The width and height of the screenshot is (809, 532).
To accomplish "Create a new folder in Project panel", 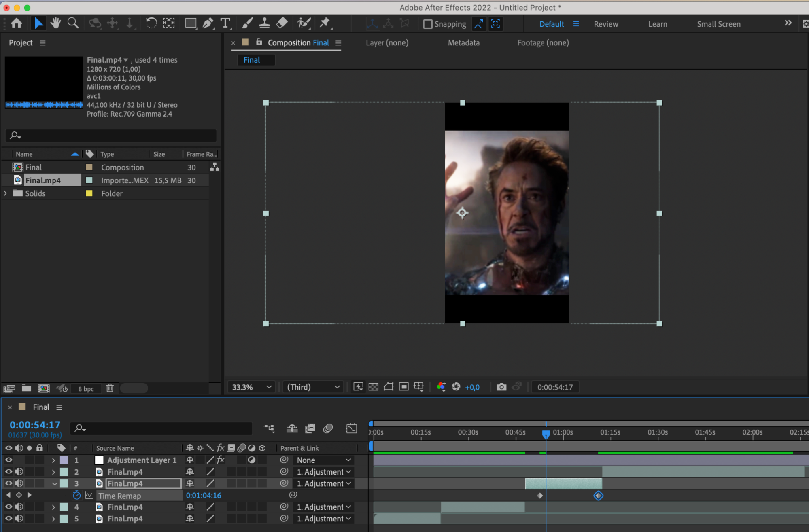I will tap(26, 388).
